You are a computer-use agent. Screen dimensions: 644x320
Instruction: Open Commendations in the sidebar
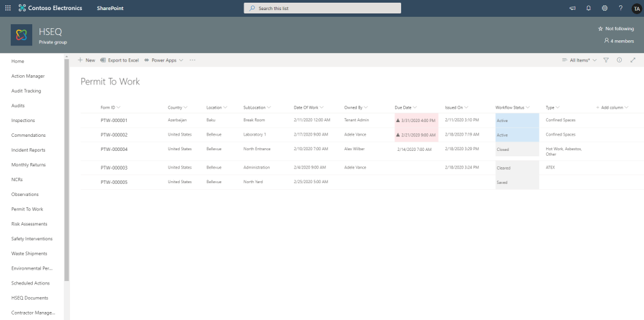[x=28, y=135]
